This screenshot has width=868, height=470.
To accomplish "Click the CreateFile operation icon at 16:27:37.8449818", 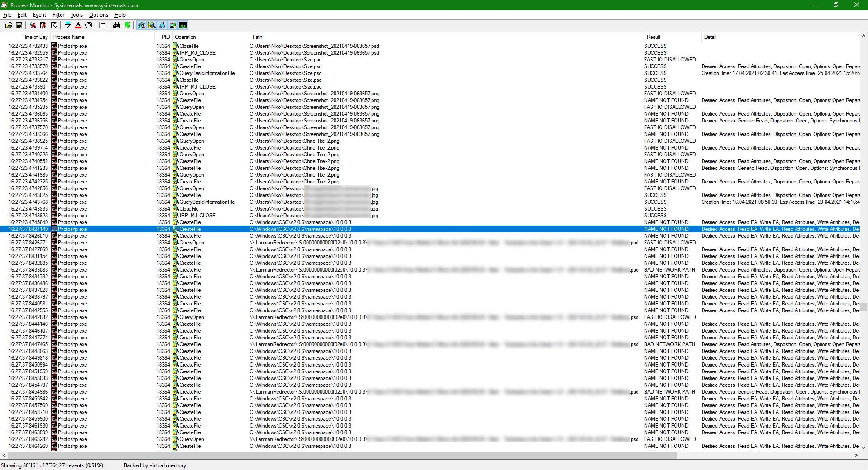I will pos(175,358).
